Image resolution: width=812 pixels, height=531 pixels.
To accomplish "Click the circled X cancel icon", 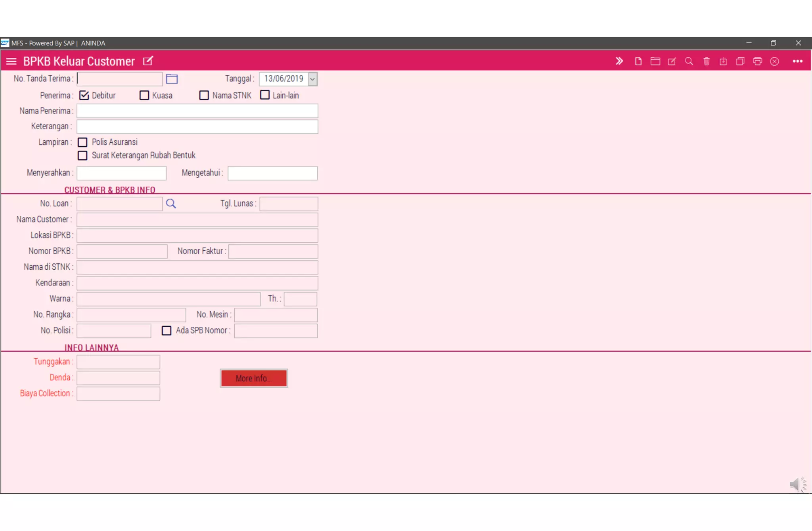I will click(x=774, y=61).
